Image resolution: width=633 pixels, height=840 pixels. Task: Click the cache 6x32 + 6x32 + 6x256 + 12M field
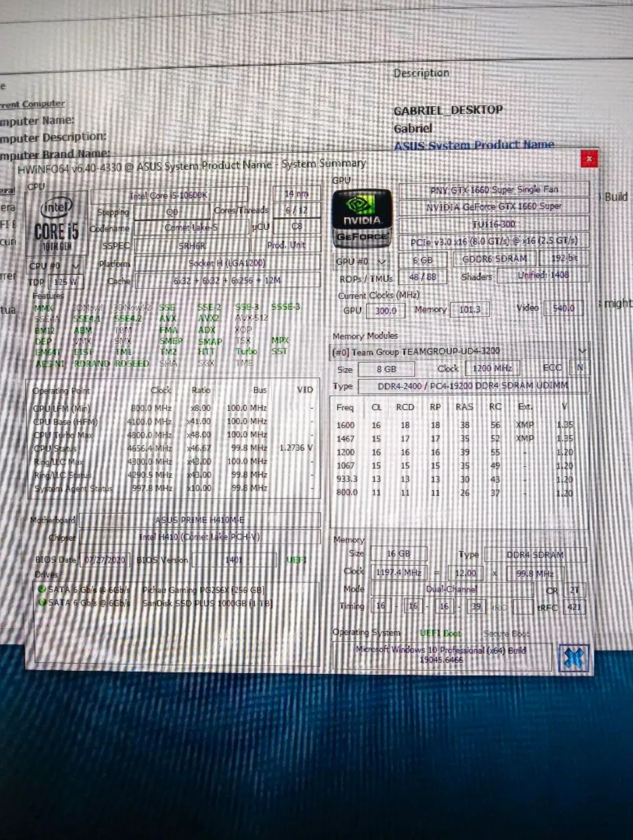227,280
